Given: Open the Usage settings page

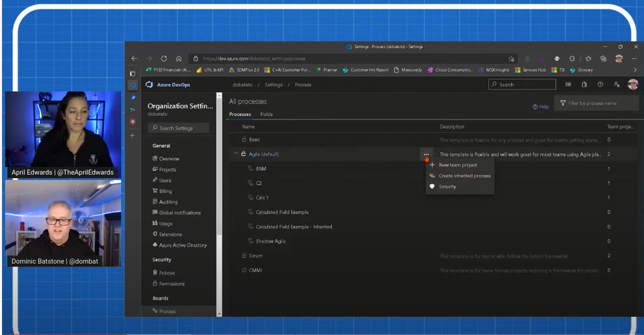Looking at the screenshot, I should click(x=162, y=224).
